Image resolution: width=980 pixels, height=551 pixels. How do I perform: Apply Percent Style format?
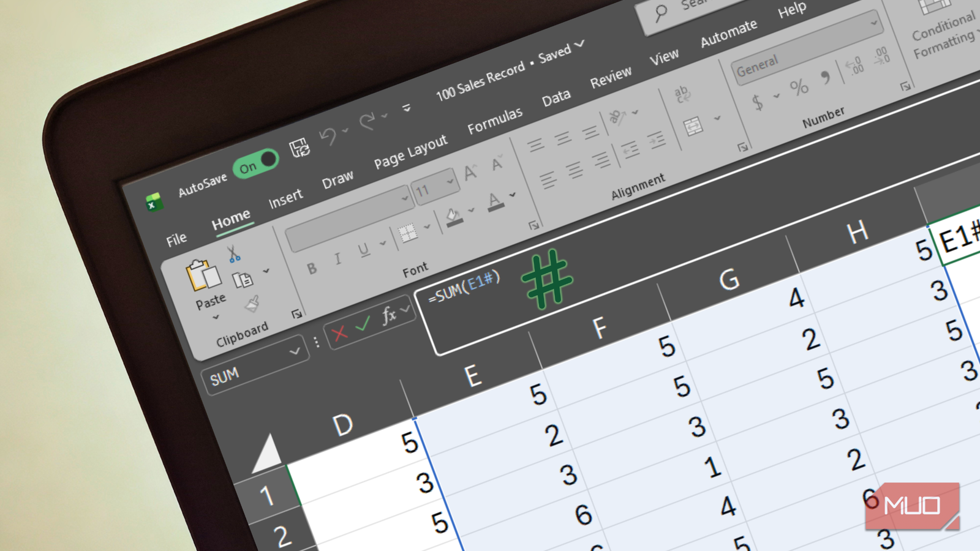point(799,88)
